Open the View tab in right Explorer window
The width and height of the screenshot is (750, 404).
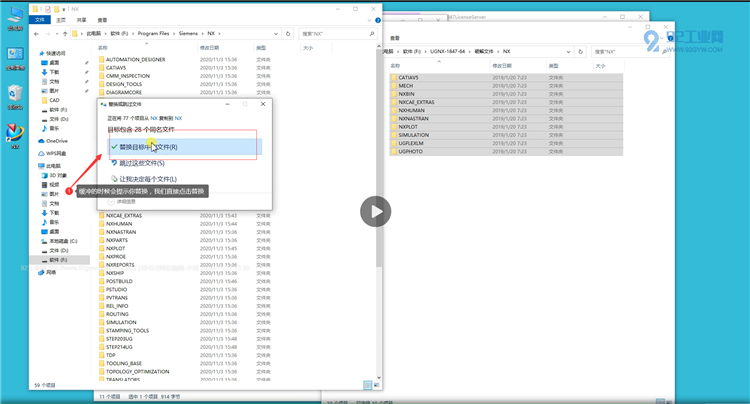point(395,38)
